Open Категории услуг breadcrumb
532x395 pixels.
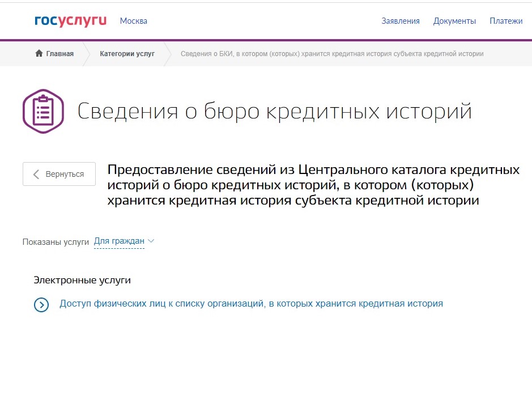tap(127, 54)
